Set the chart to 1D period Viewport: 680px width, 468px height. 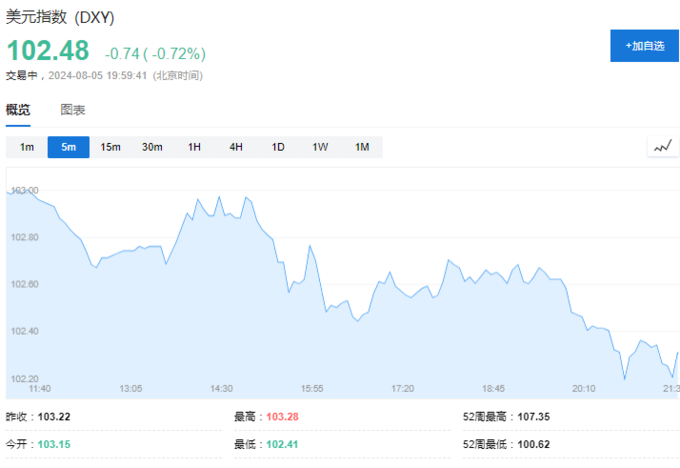278,147
